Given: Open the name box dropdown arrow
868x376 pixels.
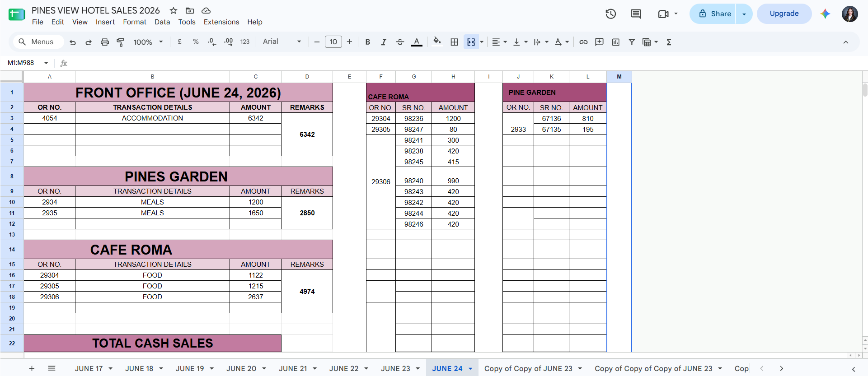Looking at the screenshot, I should [46, 63].
